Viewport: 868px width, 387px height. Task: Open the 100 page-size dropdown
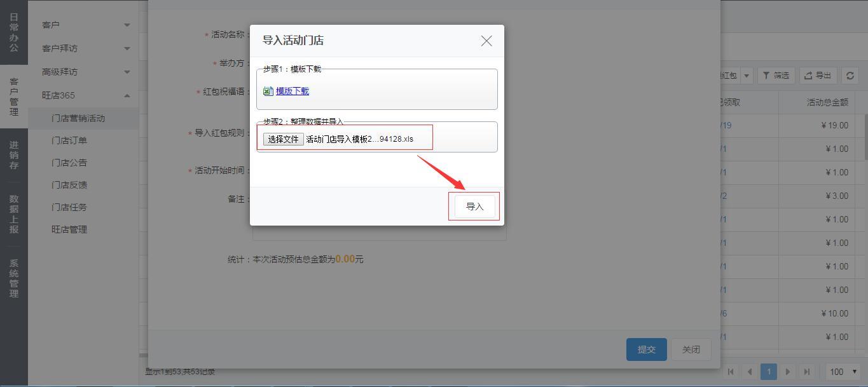coord(843,372)
